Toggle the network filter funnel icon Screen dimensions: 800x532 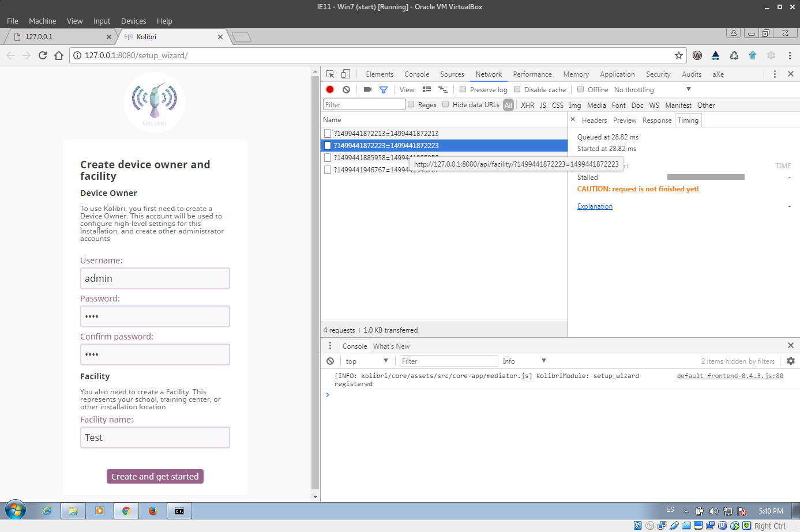[x=384, y=89]
